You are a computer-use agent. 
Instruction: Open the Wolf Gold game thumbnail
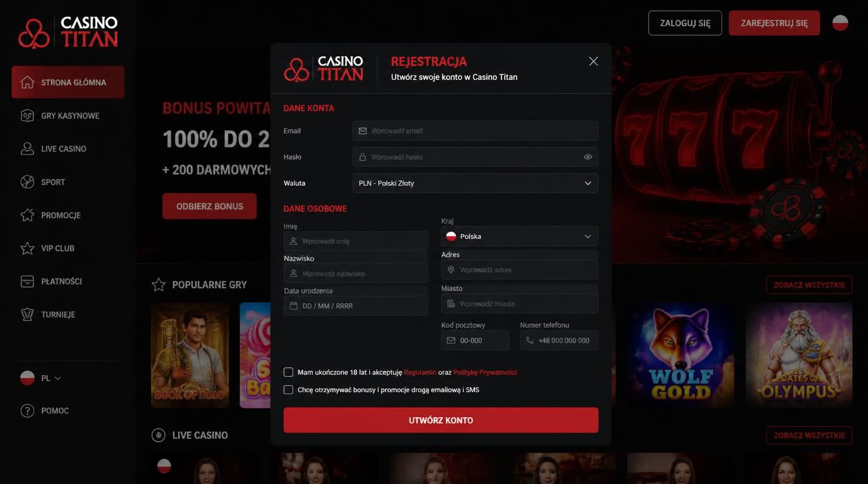click(681, 355)
